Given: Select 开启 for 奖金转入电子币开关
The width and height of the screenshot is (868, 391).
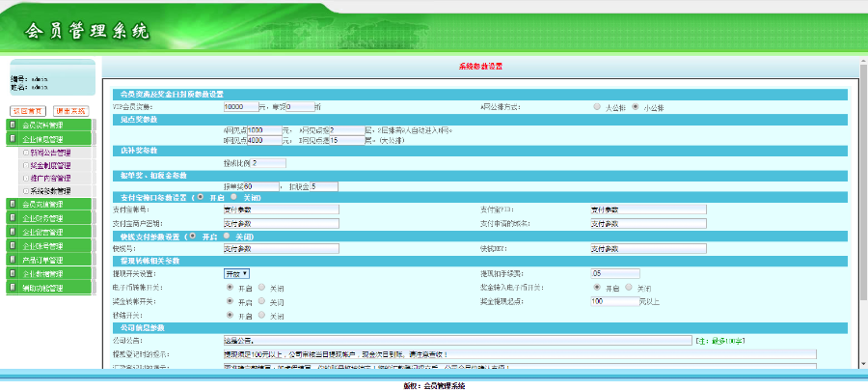Looking at the screenshot, I should pyautogui.click(x=597, y=288).
